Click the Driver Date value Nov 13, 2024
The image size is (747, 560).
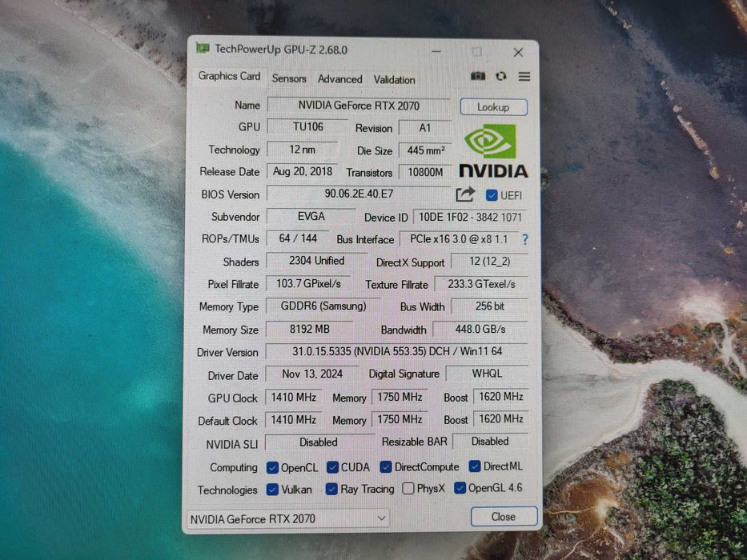[312, 374]
